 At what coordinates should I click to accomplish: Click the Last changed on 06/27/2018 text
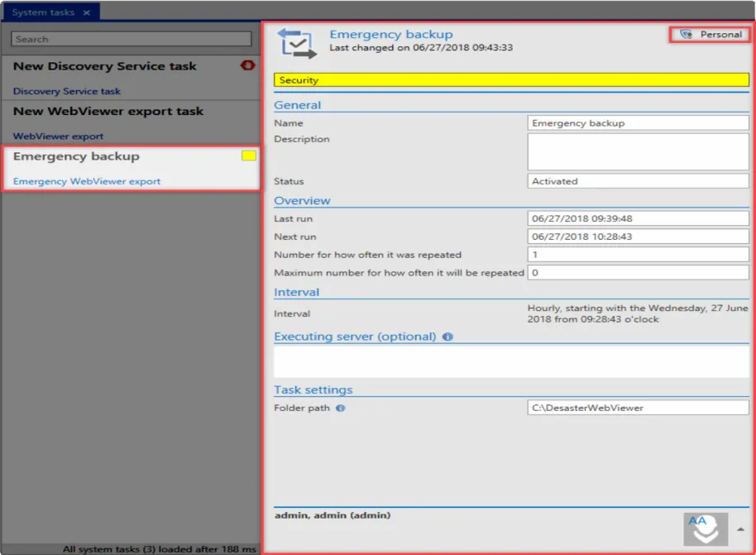click(x=421, y=47)
